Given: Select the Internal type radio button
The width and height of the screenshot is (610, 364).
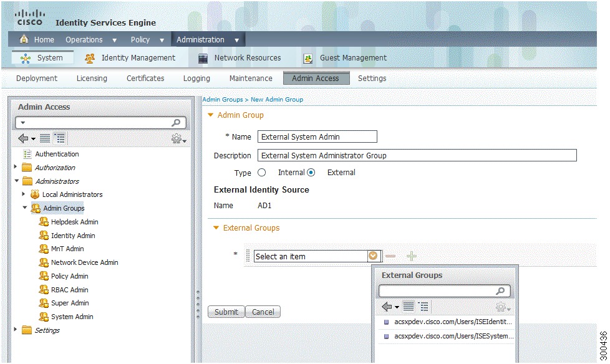Looking at the screenshot, I should [261, 173].
